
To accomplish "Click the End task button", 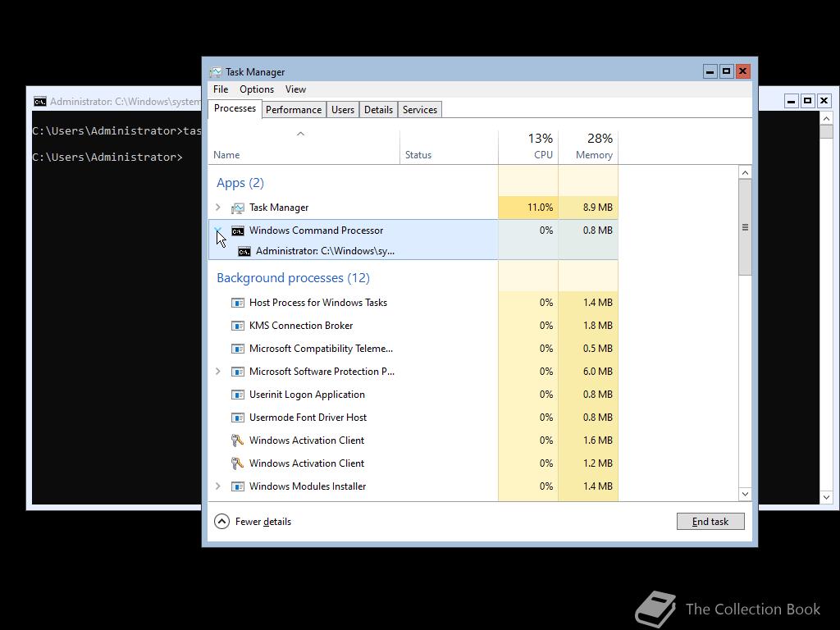I will (710, 521).
